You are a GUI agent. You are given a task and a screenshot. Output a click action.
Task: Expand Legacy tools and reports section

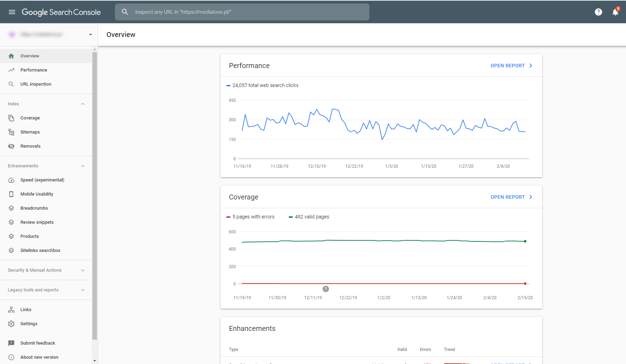tap(83, 290)
